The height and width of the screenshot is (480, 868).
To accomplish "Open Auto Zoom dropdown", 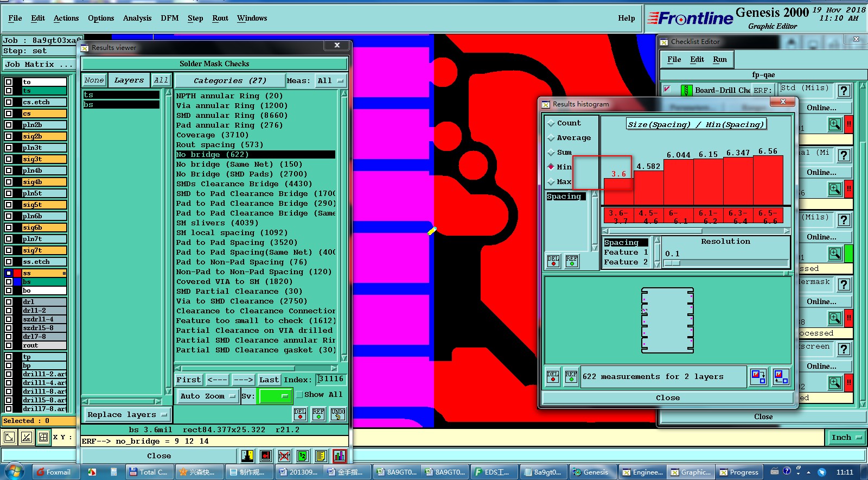I will (208, 396).
